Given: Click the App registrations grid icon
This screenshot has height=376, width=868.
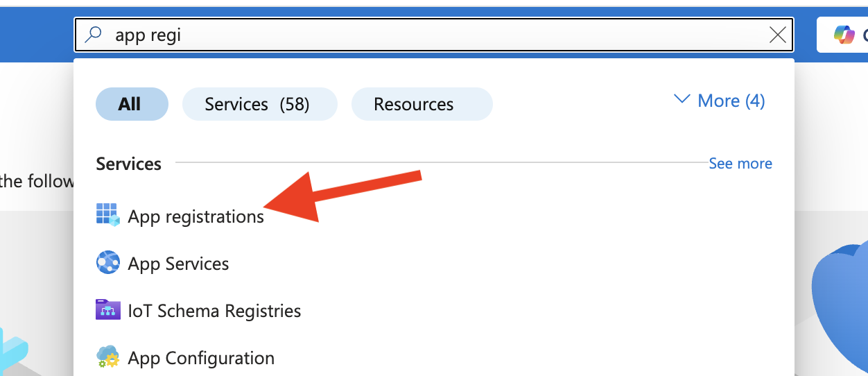Looking at the screenshot, I should [107, 216].
